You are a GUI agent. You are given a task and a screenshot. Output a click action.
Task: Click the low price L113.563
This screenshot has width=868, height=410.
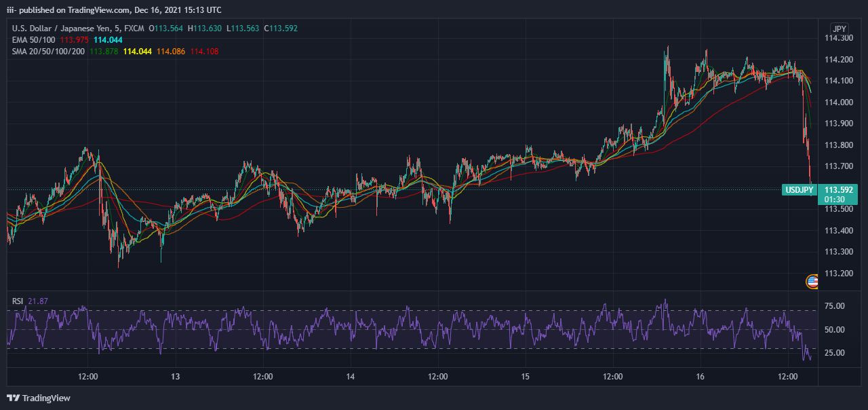[x=243, y=29]
